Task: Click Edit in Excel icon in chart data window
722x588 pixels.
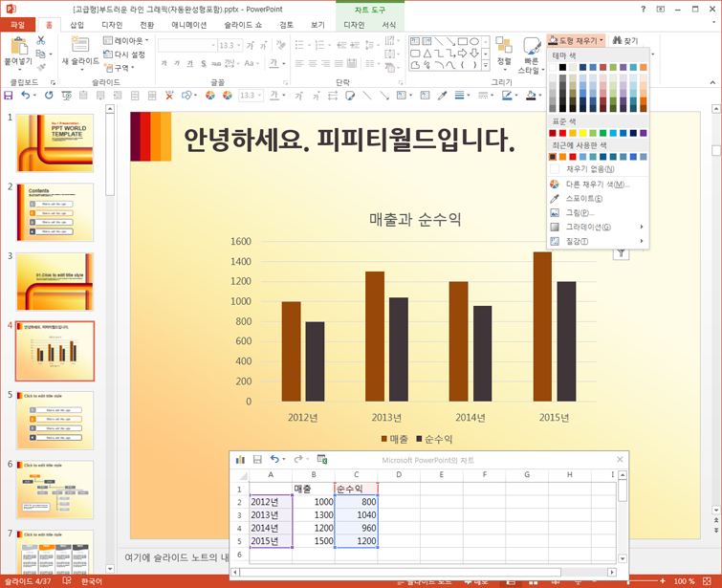Action: (x=322, y=459)
